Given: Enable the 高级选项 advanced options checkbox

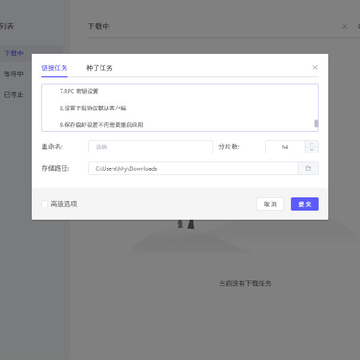Looking at the screenshot, I should (44, 204).
